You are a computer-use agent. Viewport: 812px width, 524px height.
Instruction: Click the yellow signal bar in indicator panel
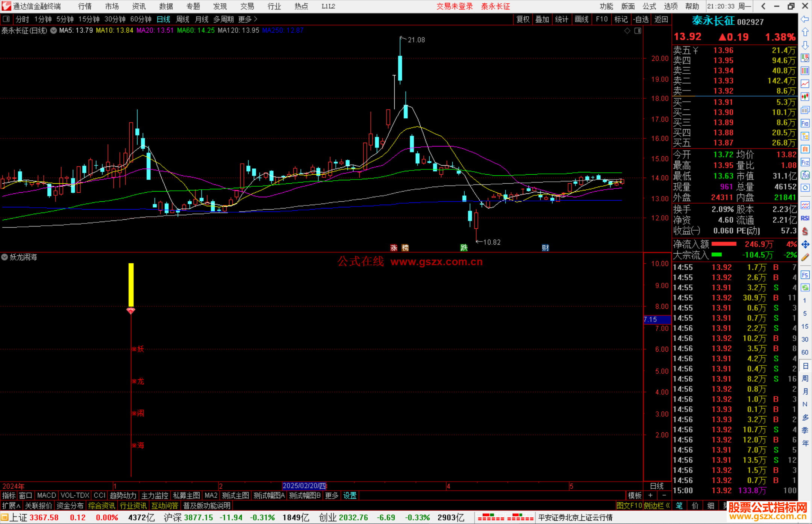click(x=131, y=285)
